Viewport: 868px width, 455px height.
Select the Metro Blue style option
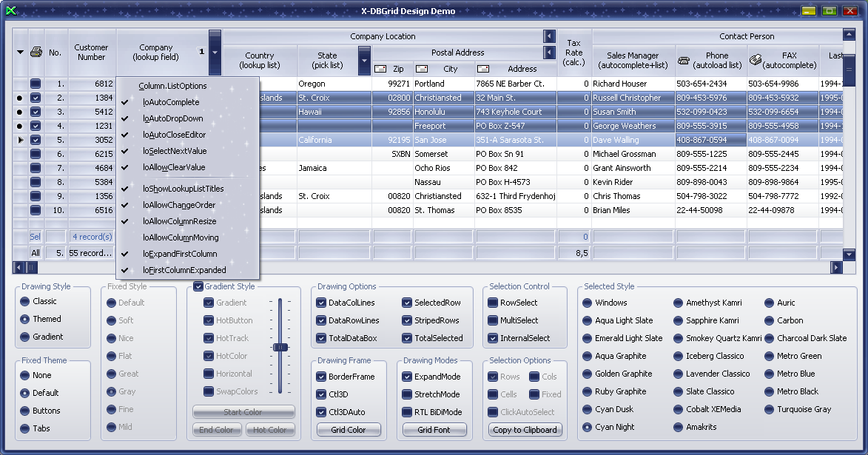pos(770,374)
